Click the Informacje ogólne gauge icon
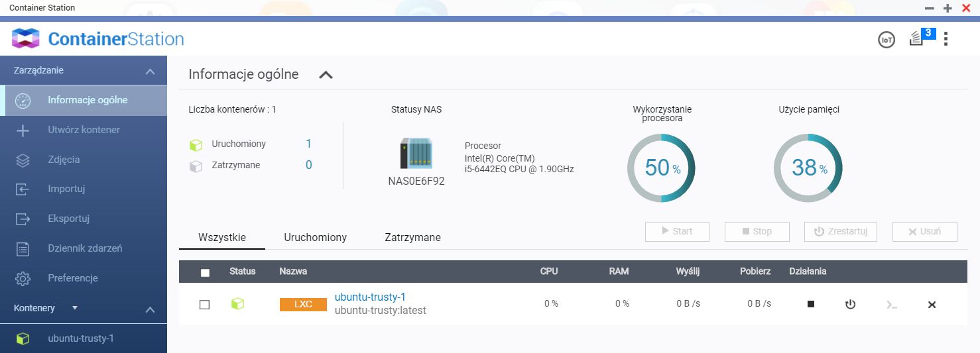Viewport: 980px width, 353px height. [x=23, y=101]
